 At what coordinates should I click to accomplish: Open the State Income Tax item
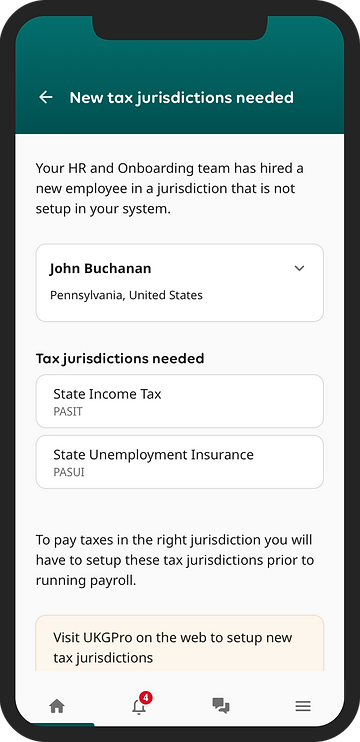(180, 401)
